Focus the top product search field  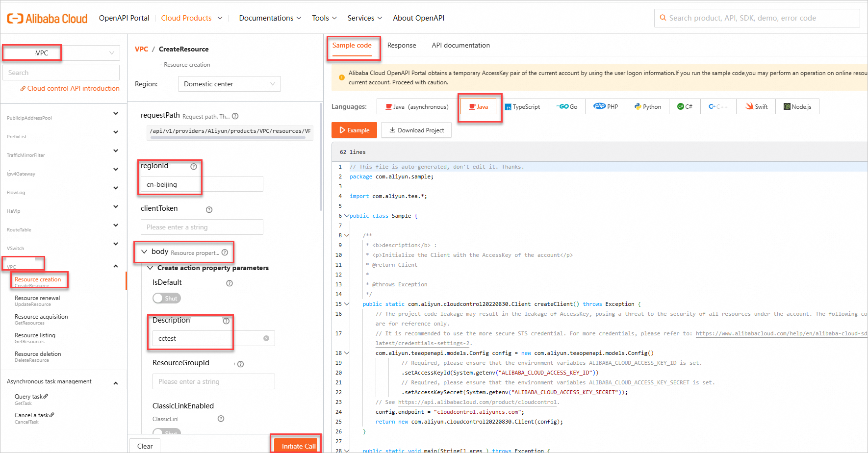(757, 18)
